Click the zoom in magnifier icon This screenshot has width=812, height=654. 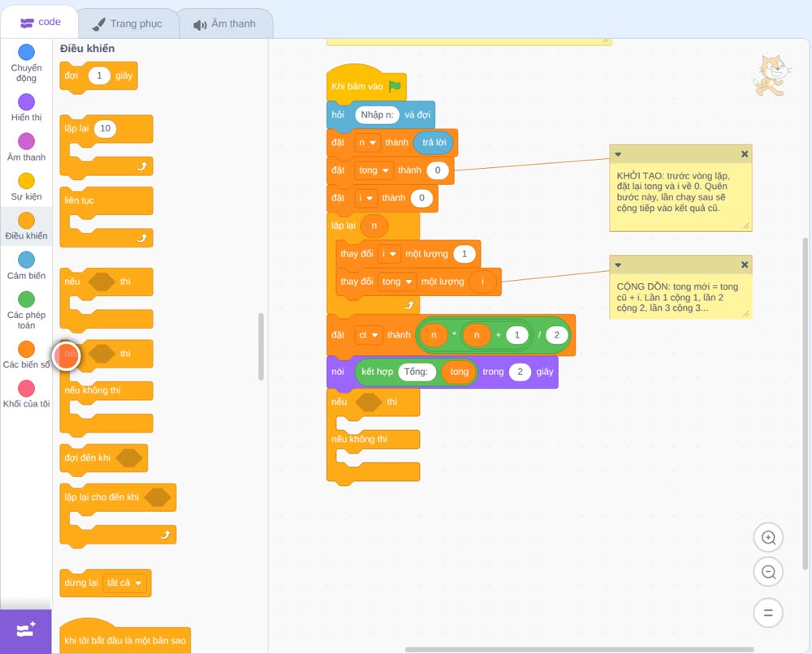(x=768, y=538)
